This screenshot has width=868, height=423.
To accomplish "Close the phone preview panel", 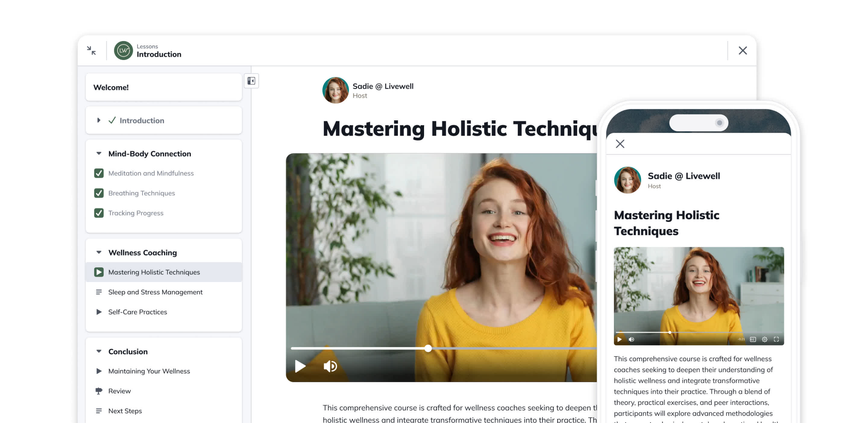I will click(x=620, y=144).
